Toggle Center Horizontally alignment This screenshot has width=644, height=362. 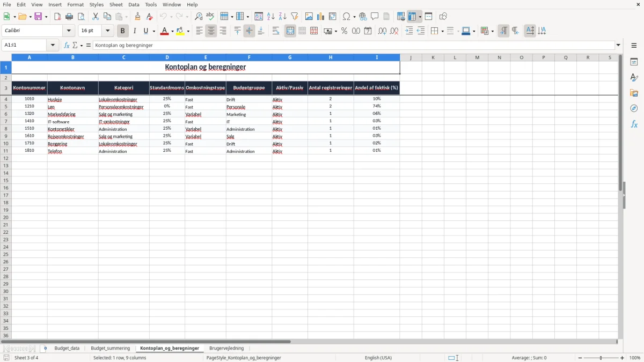(211, 31)
